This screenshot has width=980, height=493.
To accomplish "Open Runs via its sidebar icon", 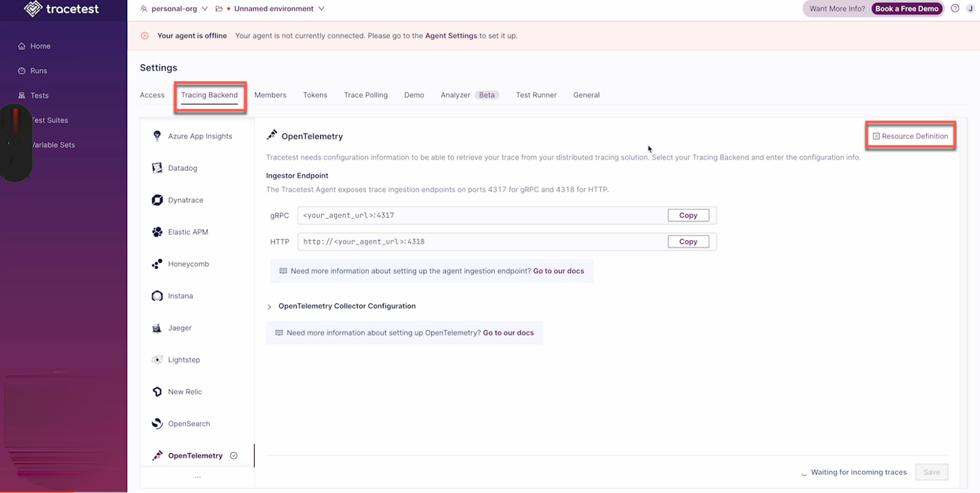I will point(22,71).
